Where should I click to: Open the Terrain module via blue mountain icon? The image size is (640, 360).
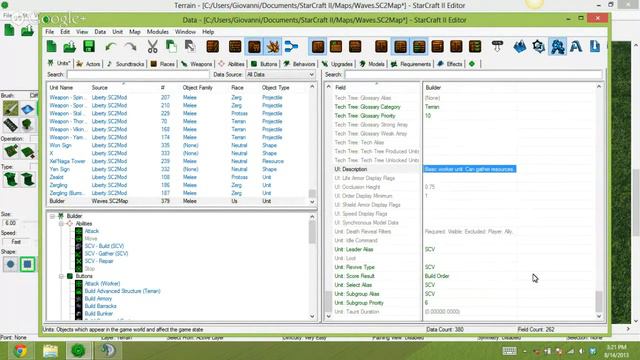tap(520, 47)
